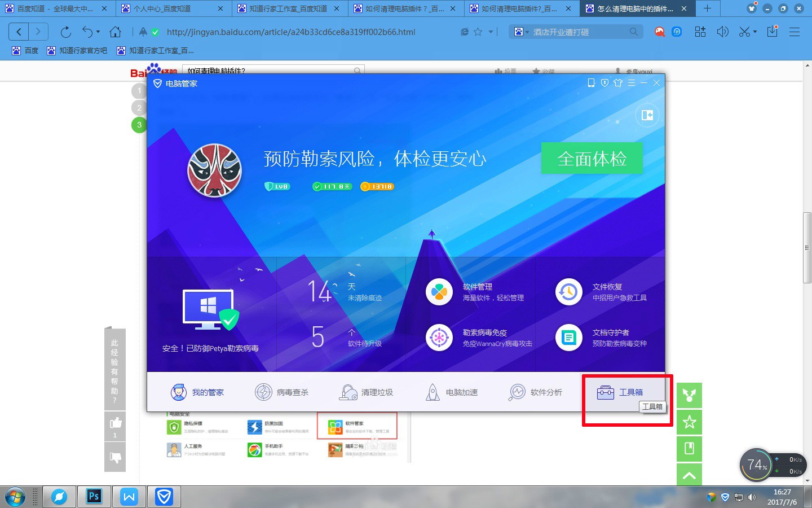Expand search engine selector dropdown

pyautogui.click(x=527, y=32)
